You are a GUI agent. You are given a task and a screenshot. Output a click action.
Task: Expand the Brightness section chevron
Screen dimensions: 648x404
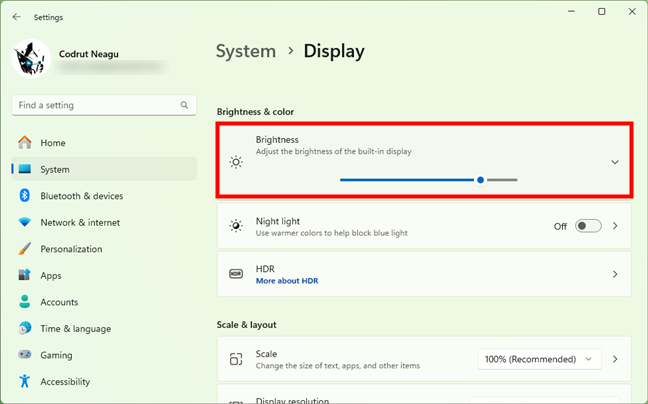coord(615,162)
